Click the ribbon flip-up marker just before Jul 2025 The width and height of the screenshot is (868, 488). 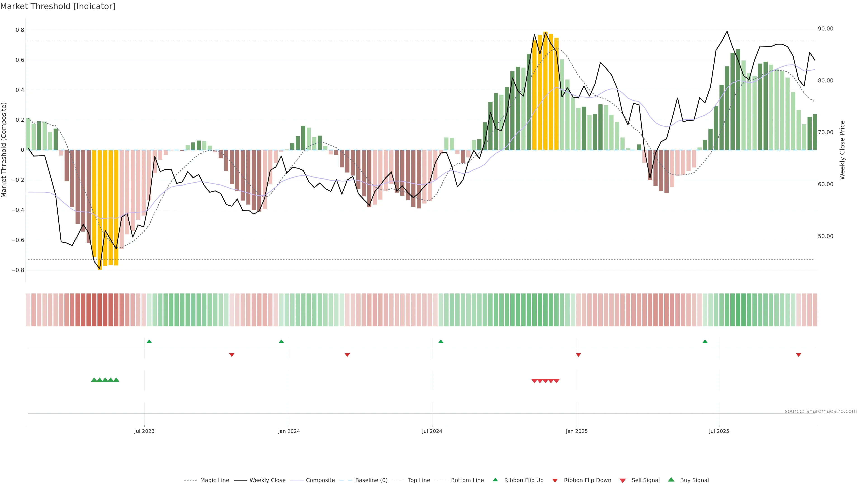click(x=705, y=342)
